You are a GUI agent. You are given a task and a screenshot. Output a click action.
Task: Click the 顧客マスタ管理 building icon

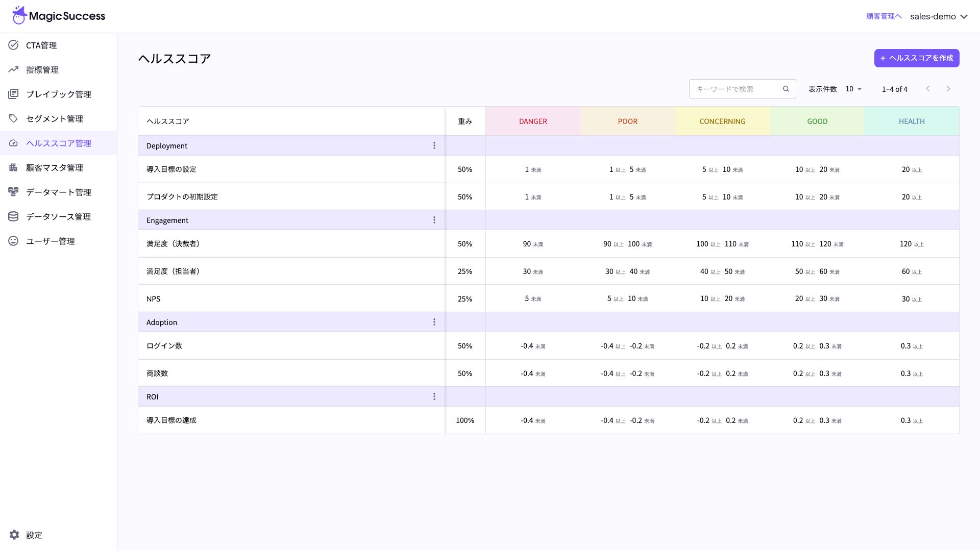(x=13, y=167)
